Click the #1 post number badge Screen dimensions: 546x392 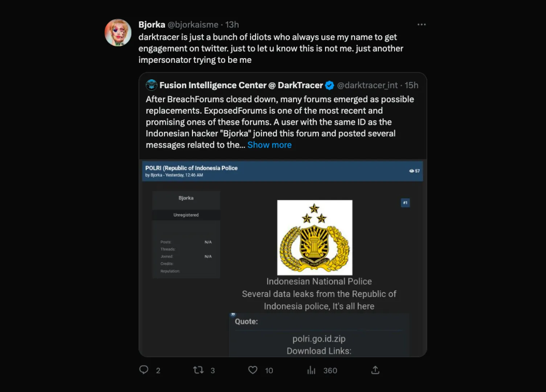click(x=405, y=203)
